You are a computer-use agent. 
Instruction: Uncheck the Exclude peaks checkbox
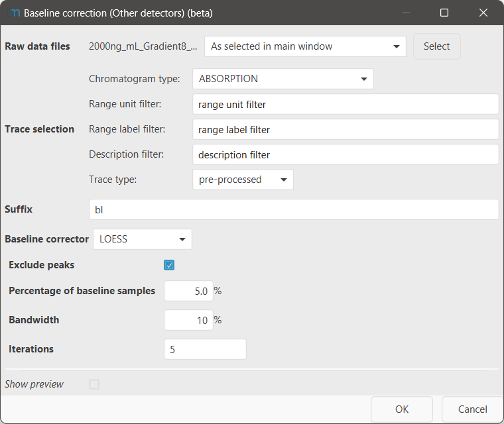point(169,265)
